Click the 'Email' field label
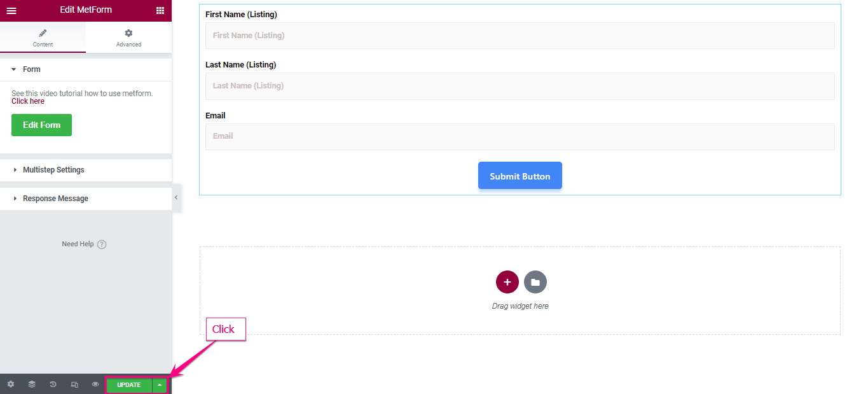 (x=216, y=116)
